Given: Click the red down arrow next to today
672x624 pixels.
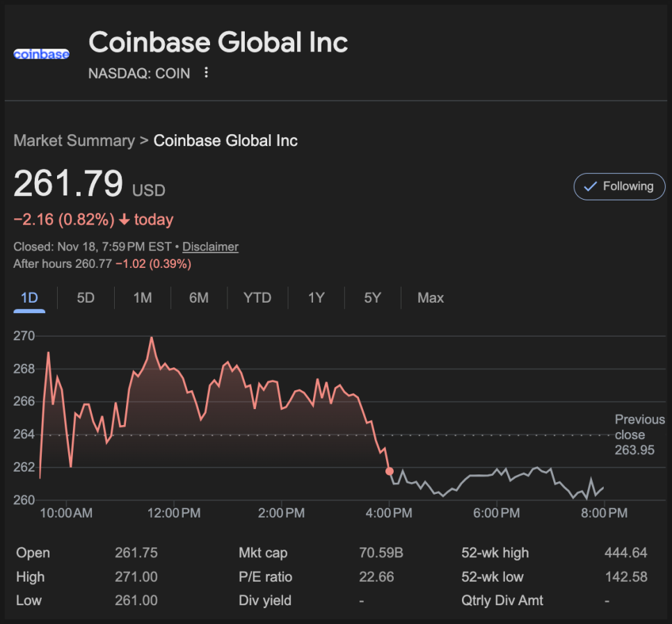Looking at the screenshot, I should coord(125,220).
